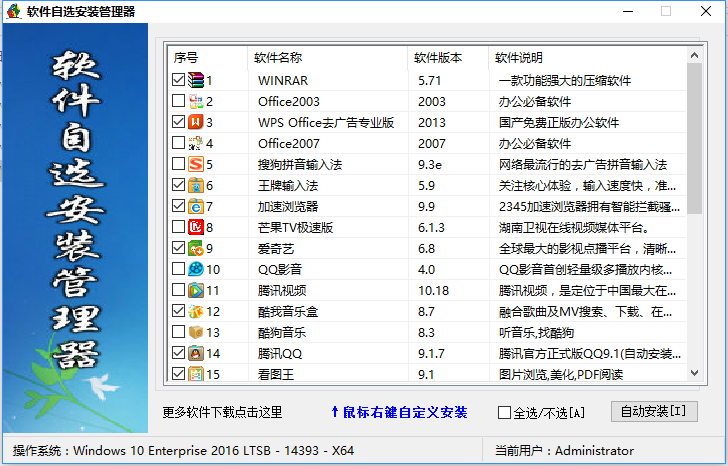Image resolution: width=728 pixels, height=466 pixels.
Task: Sort by the 软件名称 column header
Action: click(327, 58)
